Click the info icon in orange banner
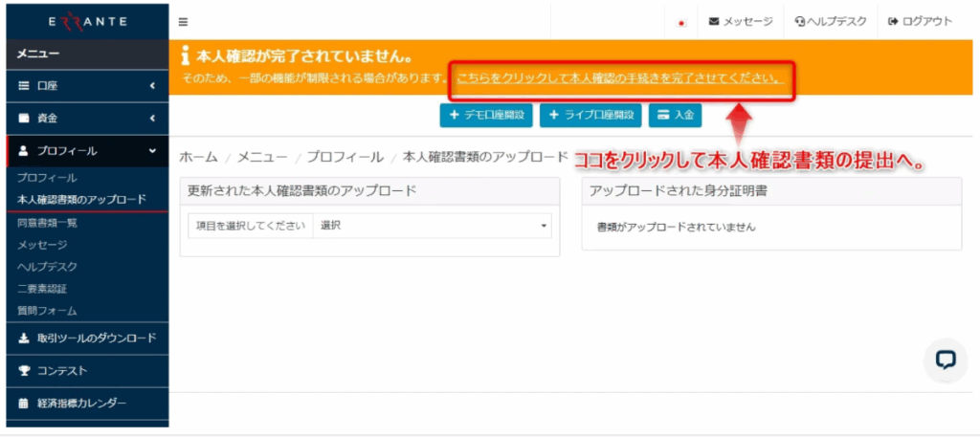The image size is (980, 437). point(185,57)
